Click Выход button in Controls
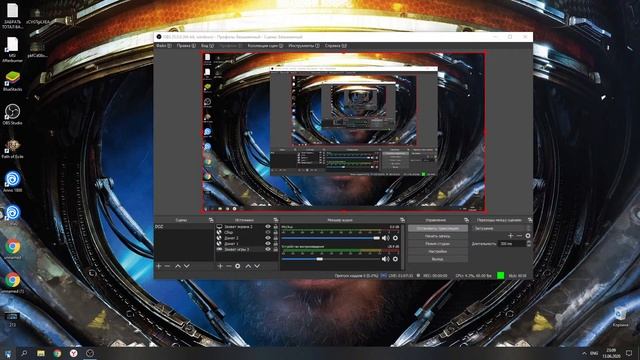Viewport: 640px width, 360px height. (438, 259)
